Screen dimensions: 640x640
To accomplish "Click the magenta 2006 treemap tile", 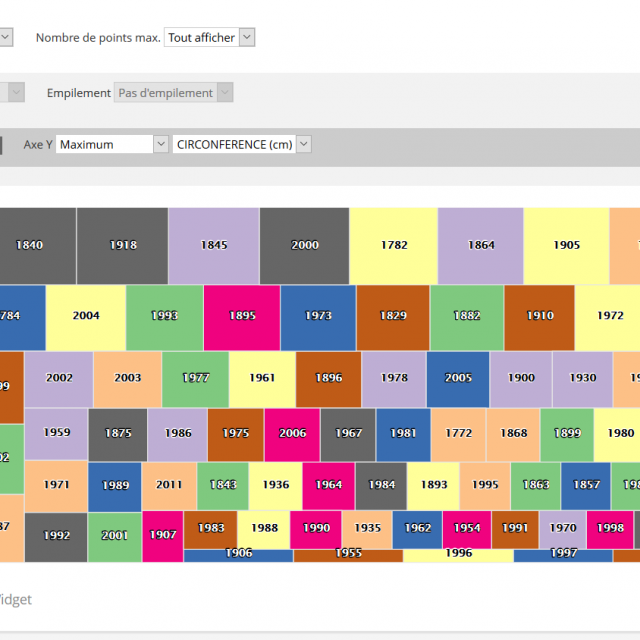I will click(x=292, y=433).
